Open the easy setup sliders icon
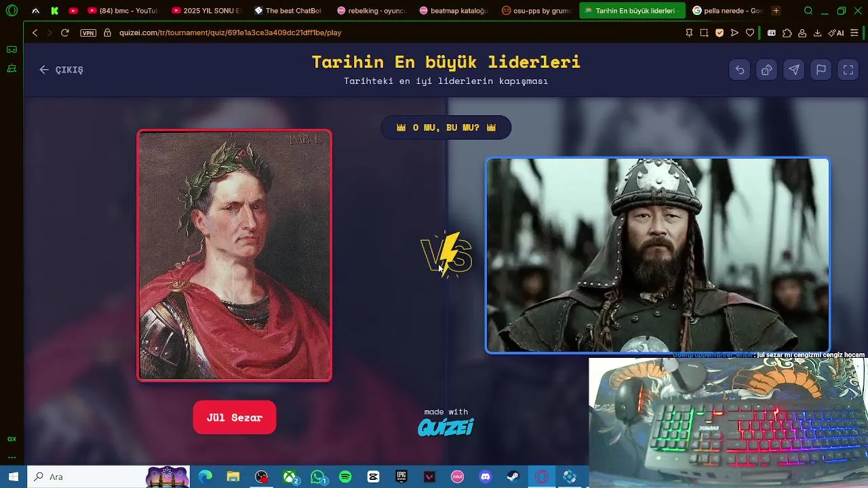 coord(854,33)
